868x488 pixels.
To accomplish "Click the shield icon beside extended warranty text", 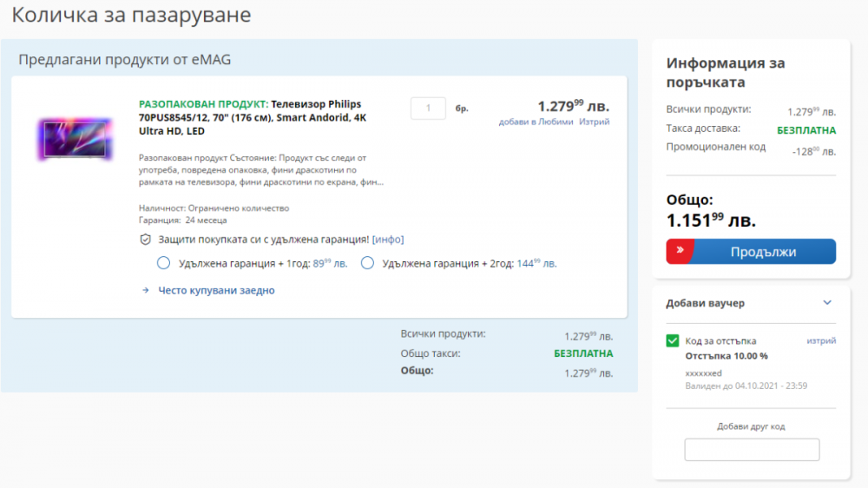I will (x=145, y=240).
